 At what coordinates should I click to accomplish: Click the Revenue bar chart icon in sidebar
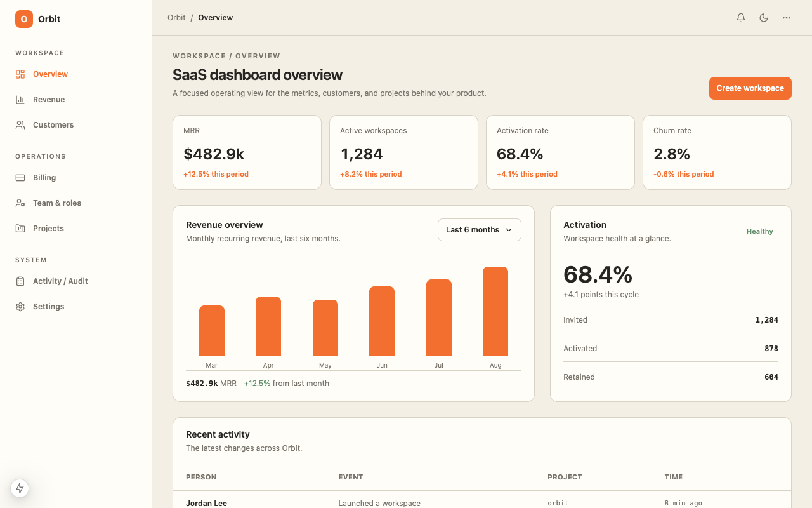[20, 100]
